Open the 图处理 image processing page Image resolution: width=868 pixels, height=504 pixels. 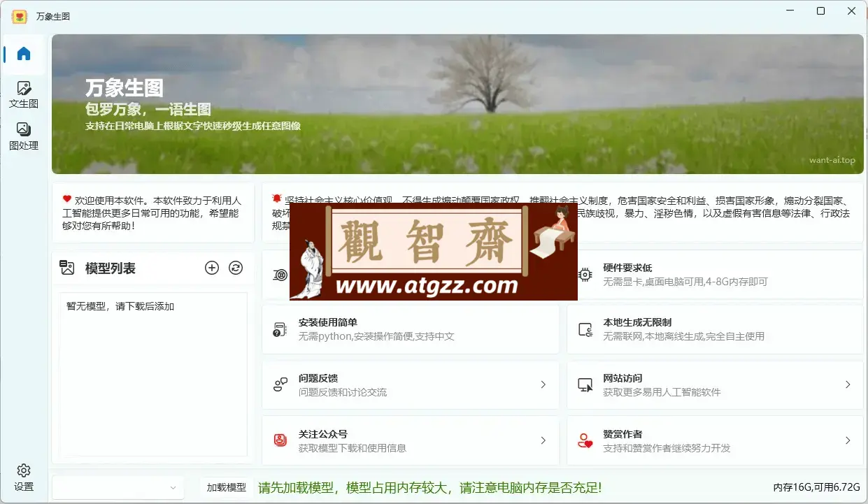(x=24, y=136)
